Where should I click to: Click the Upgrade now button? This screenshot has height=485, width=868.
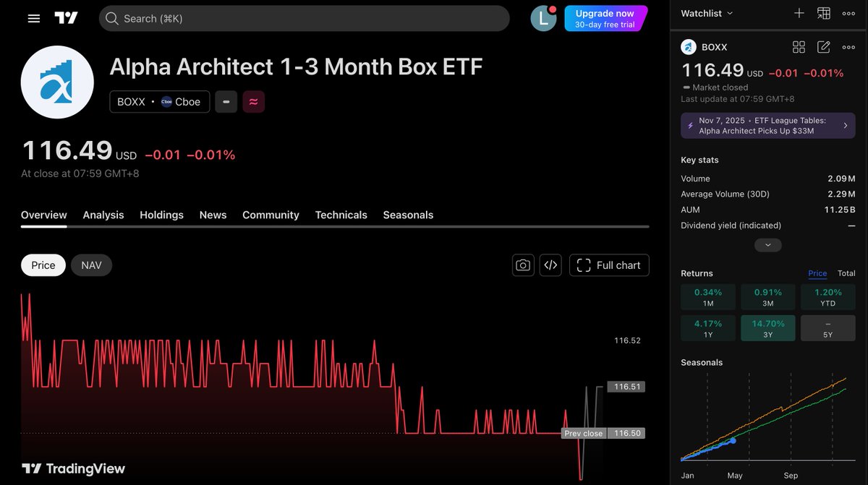(x=605, y=19)
